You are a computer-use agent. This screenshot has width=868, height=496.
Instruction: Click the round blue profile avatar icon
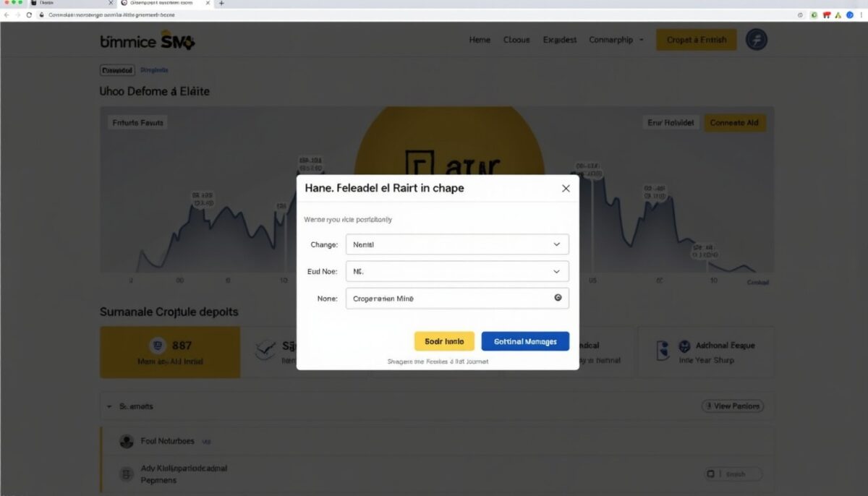tap(757, 40)
